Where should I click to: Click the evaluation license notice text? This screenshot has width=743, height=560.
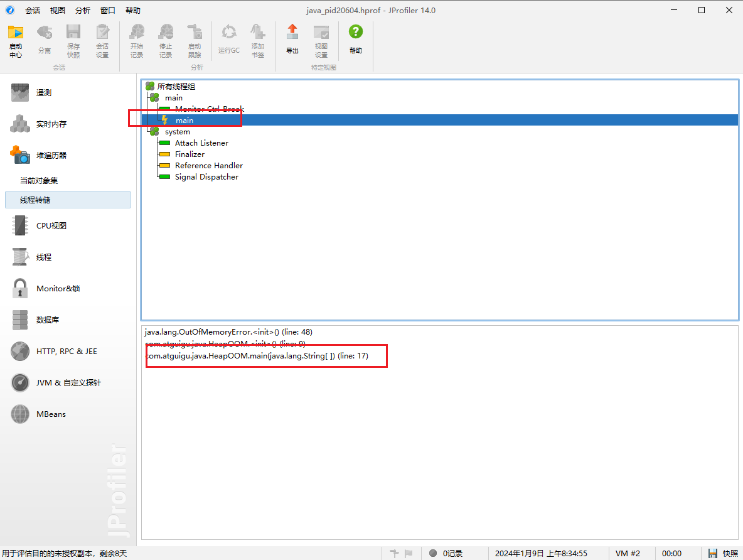pos(65,553)
